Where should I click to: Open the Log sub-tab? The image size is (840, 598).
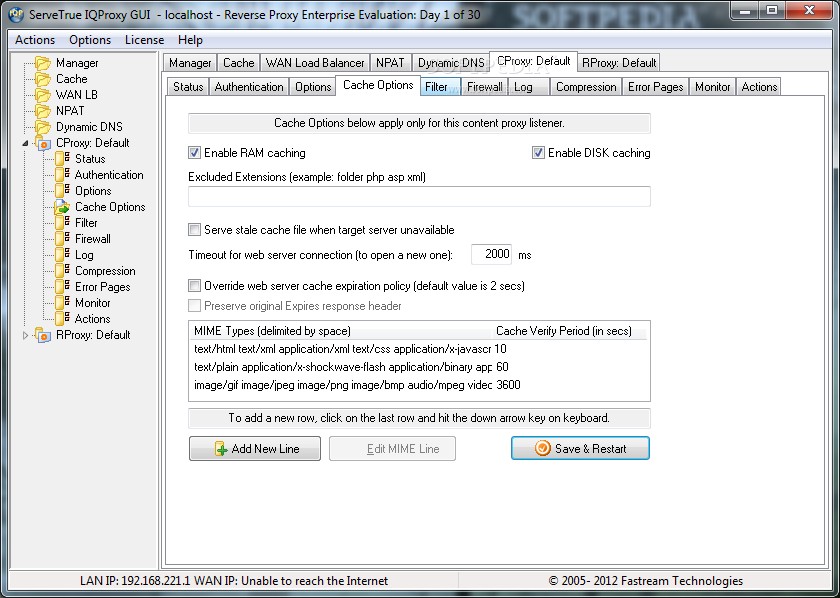(528, 87)
